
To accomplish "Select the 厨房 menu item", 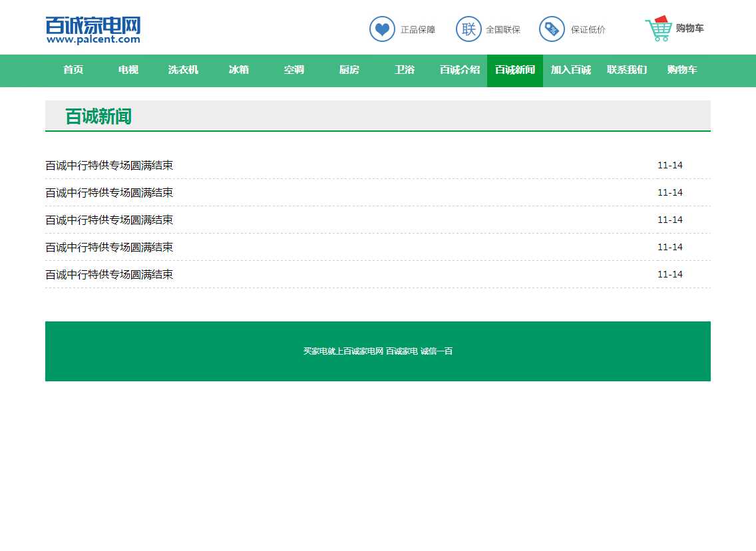I will (349, 70).
